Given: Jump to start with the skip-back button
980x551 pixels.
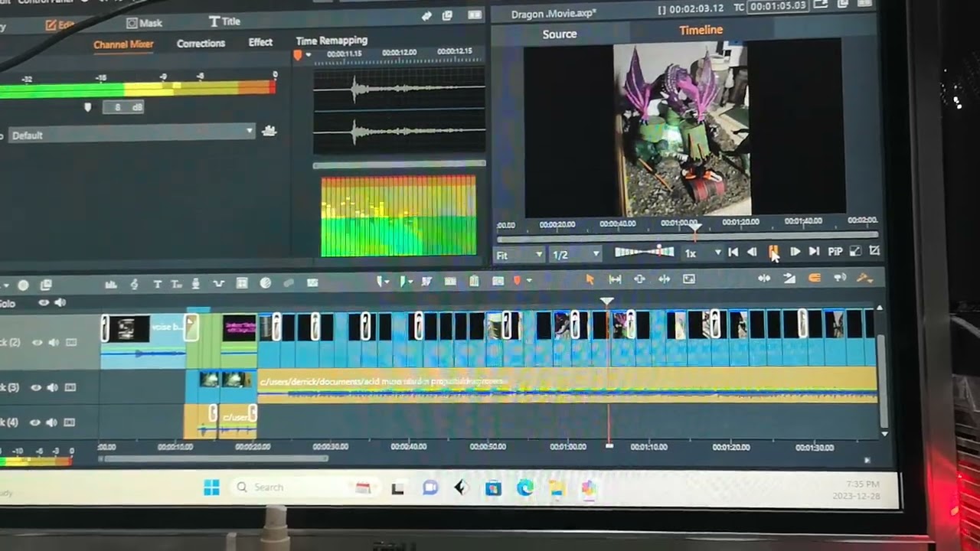Looking at the screenshot, I should tap(733, 252).
